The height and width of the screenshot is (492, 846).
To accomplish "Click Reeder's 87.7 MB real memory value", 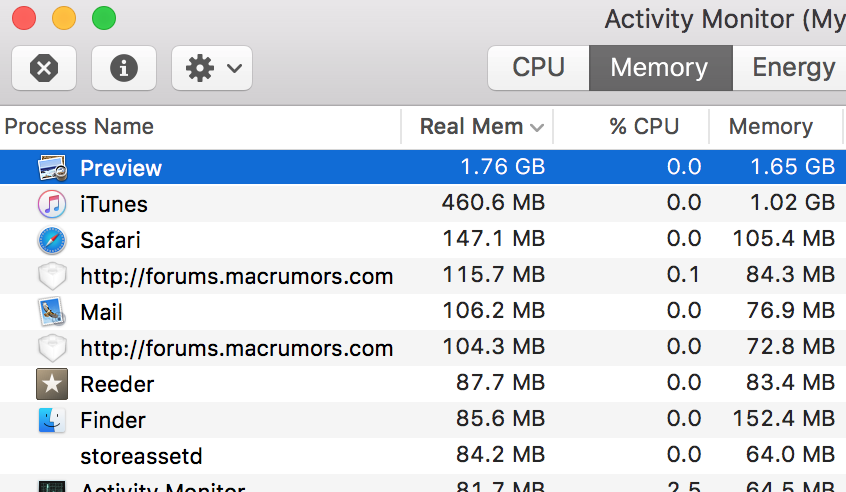I will click(500, 382).
